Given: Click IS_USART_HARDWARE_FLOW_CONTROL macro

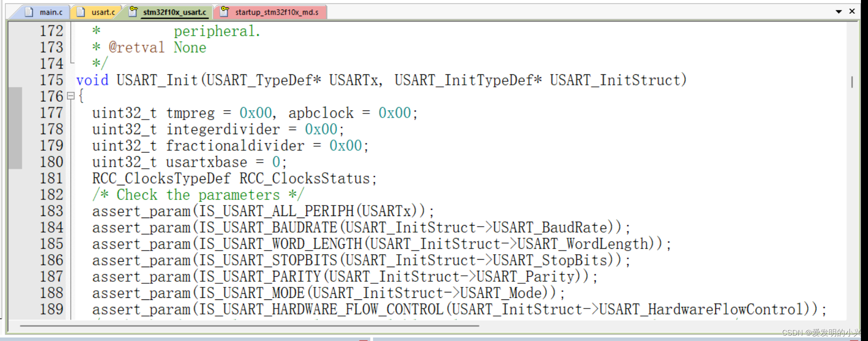Looking at the screenshot, I should coord(321,309).
